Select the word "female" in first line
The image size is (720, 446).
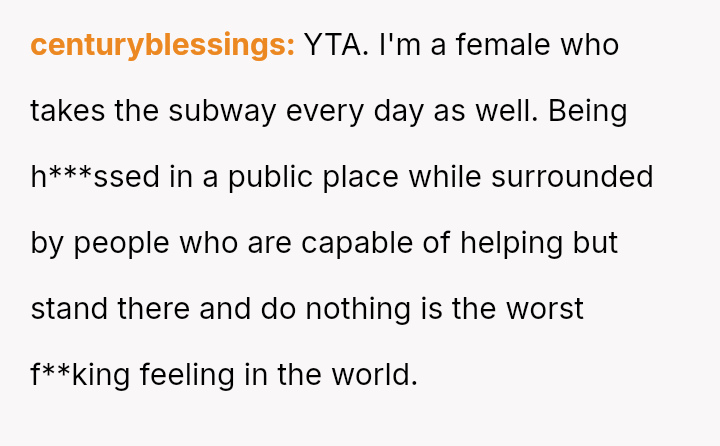[x=503, y=45]
